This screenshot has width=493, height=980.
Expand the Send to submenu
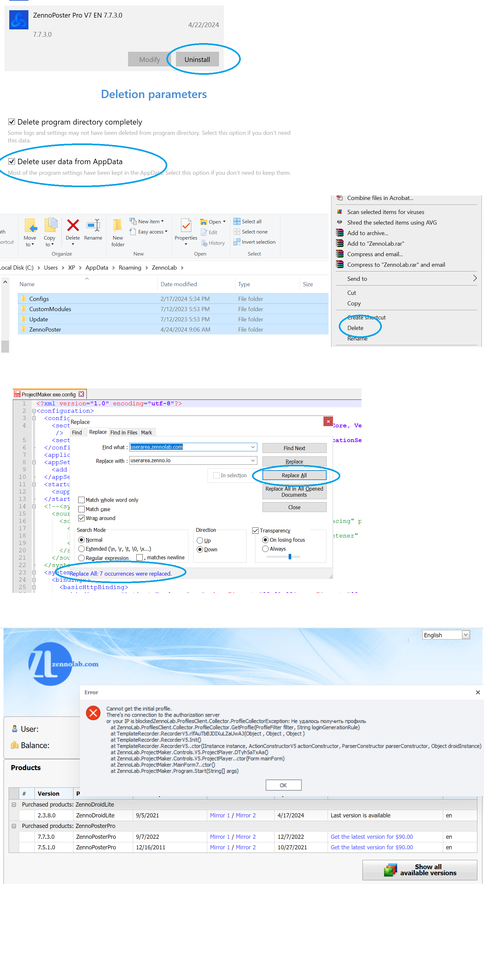click(474, 278)
